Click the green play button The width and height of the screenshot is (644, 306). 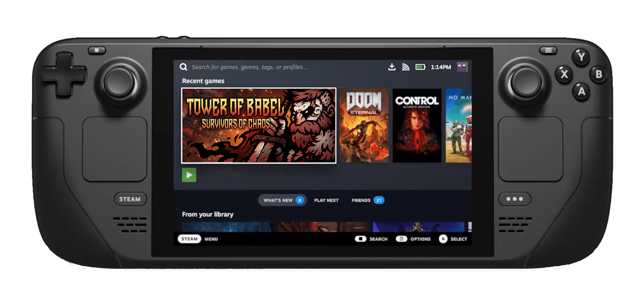189,175
